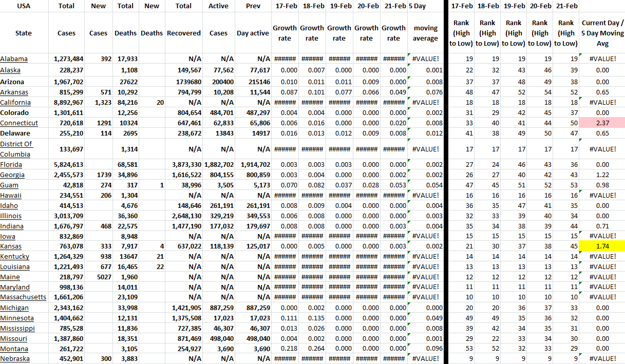Select the pink-highlighted 2.37 cell
The image size is (625, 364).
click(x=602, y=123)
